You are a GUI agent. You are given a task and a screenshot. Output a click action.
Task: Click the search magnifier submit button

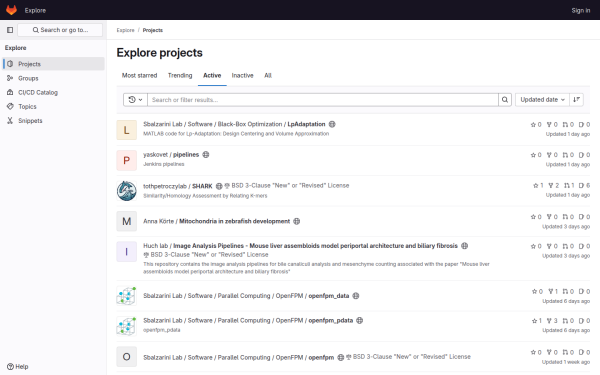click(x=505, y=100)
